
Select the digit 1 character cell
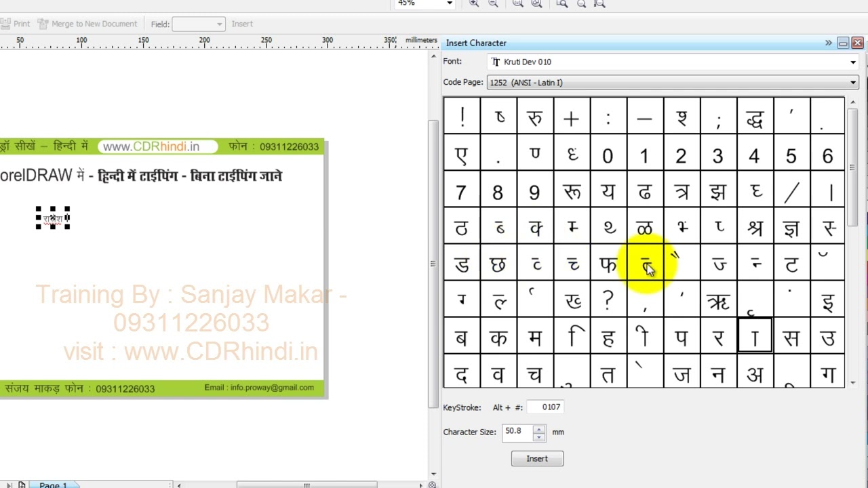[x=645, y=153]
